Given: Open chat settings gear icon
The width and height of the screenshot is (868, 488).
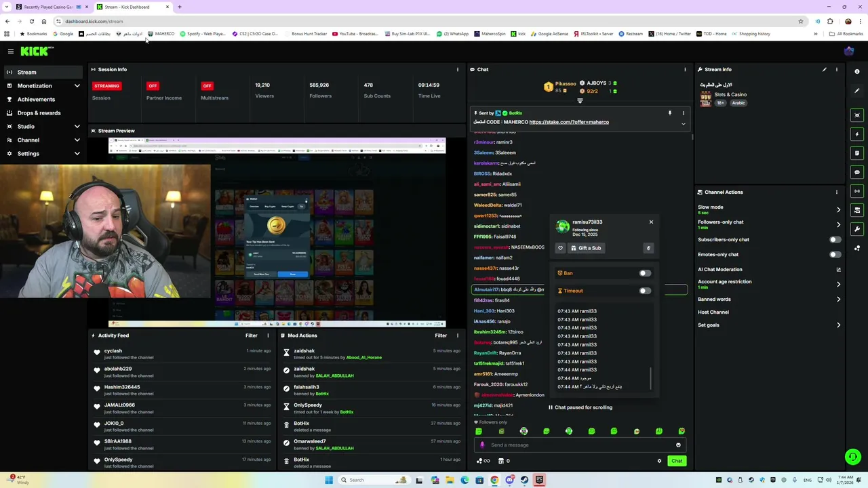Looking at the screenshot, I should tap(659, 461).
